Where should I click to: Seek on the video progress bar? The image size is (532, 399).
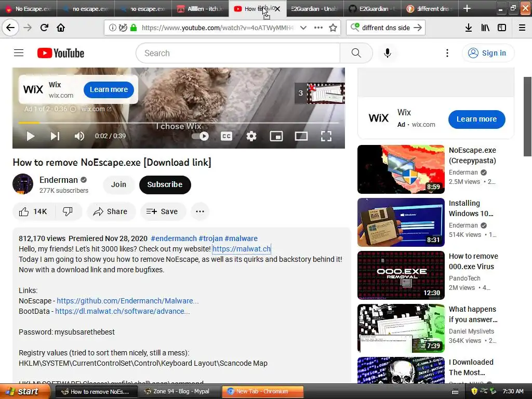pos(179,123)
